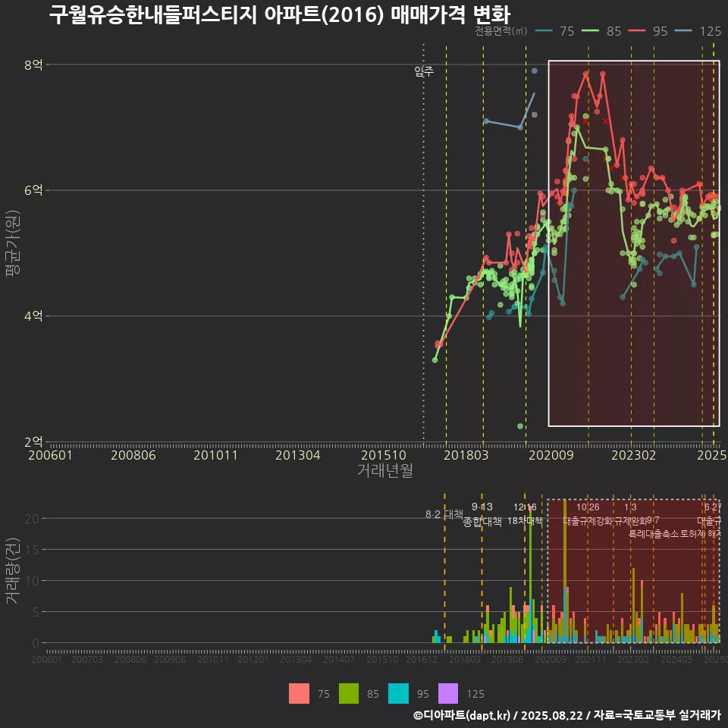Click the 201304 price chart x-axis label
This screenshot has width=728, height=728.
pyautogui.click(x=298, y=455)
